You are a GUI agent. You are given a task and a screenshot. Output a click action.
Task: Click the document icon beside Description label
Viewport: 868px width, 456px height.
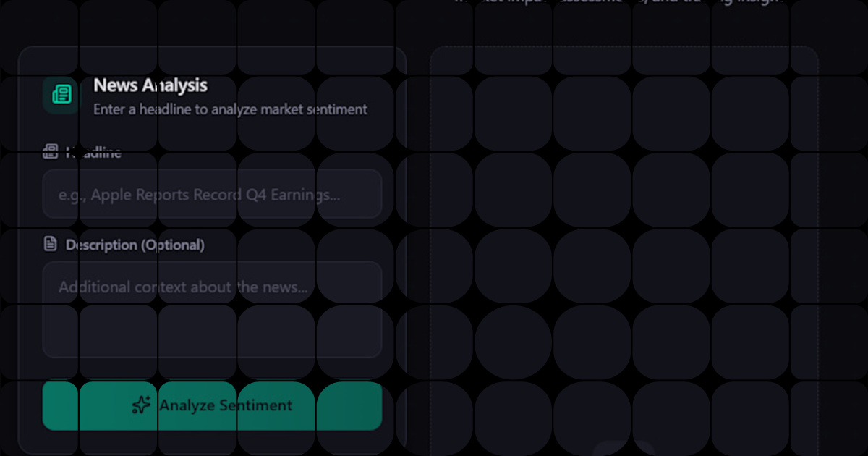(x=50, y=244)
